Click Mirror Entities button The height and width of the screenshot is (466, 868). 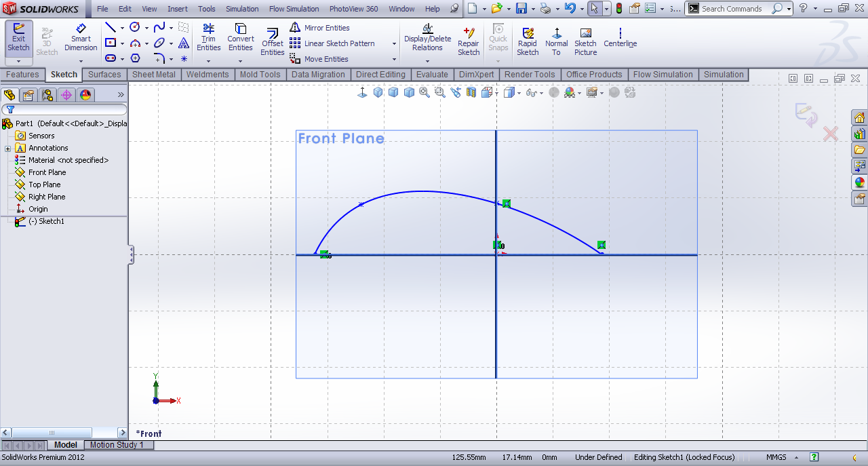(x=319, y=28)
